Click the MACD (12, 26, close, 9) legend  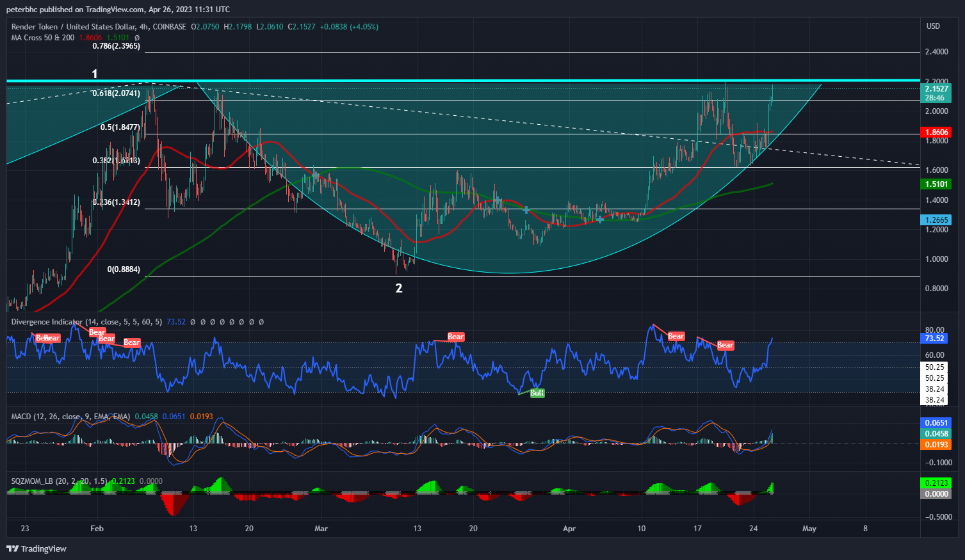point(70,417)
